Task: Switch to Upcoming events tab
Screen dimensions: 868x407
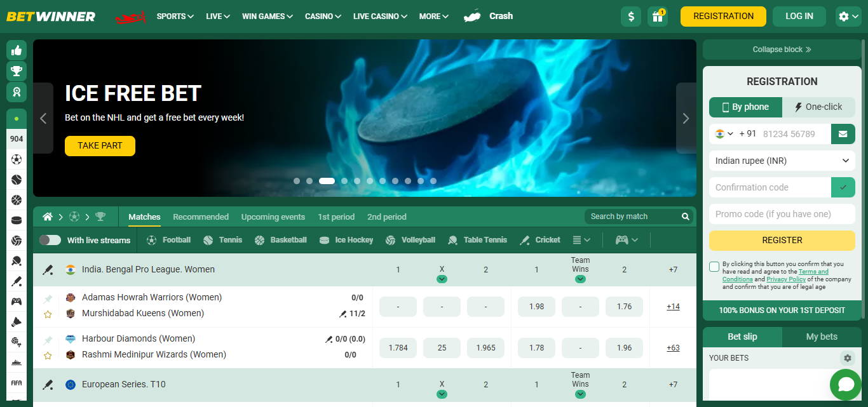Action: coord(273,217)
